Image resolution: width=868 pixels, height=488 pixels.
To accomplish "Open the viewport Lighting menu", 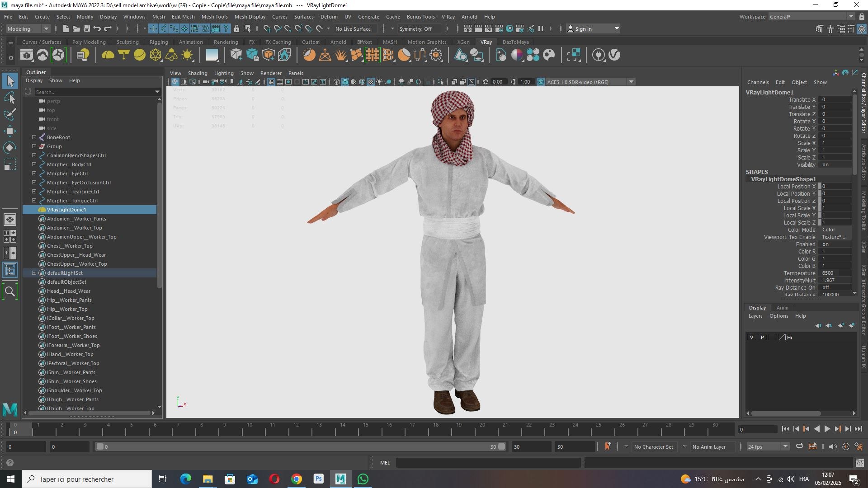I will (224, 73).
